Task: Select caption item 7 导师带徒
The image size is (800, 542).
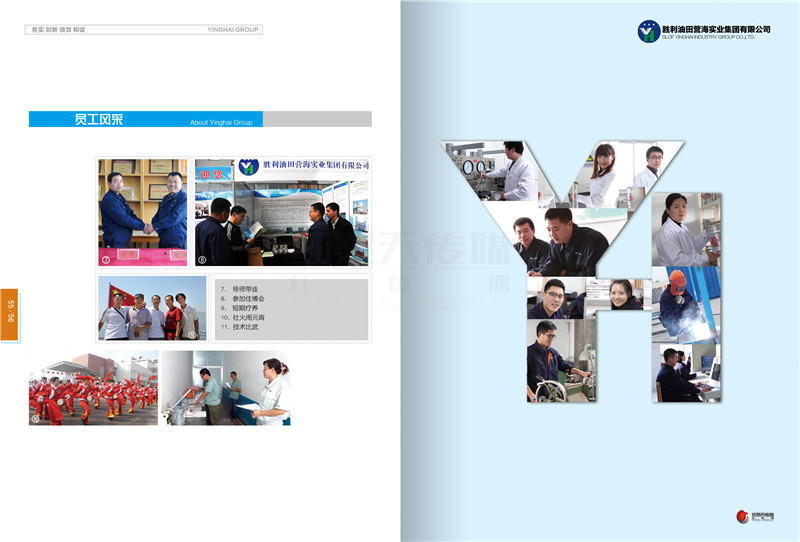Action: pos(242,289)
